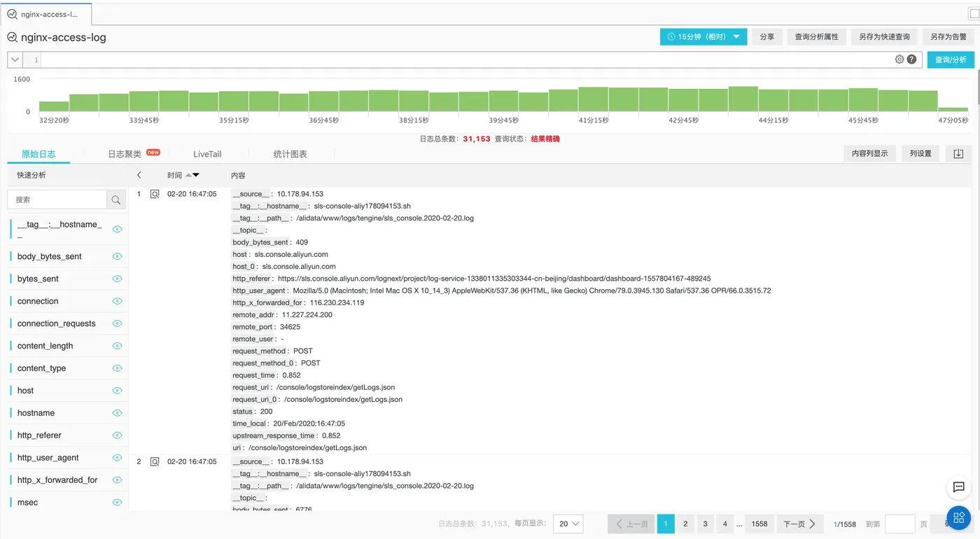Screen dimensions: 980x539
Task: Go to page 2 in pagination
Action: click(x=685, y=524)
